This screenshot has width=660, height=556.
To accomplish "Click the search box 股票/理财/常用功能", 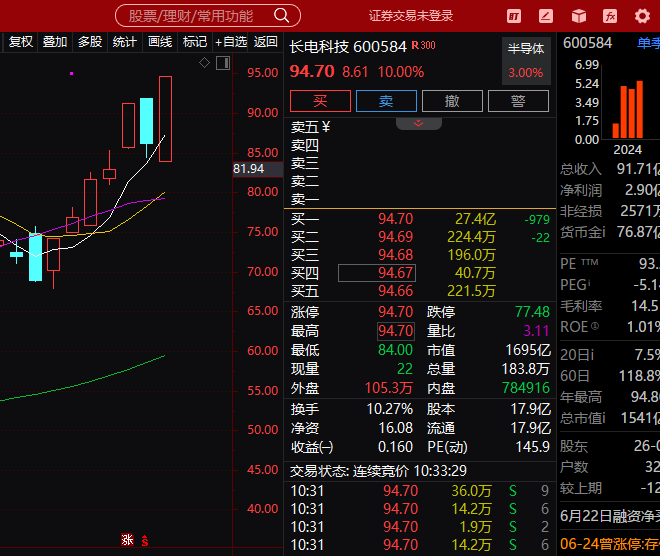I will coord(208,16).
